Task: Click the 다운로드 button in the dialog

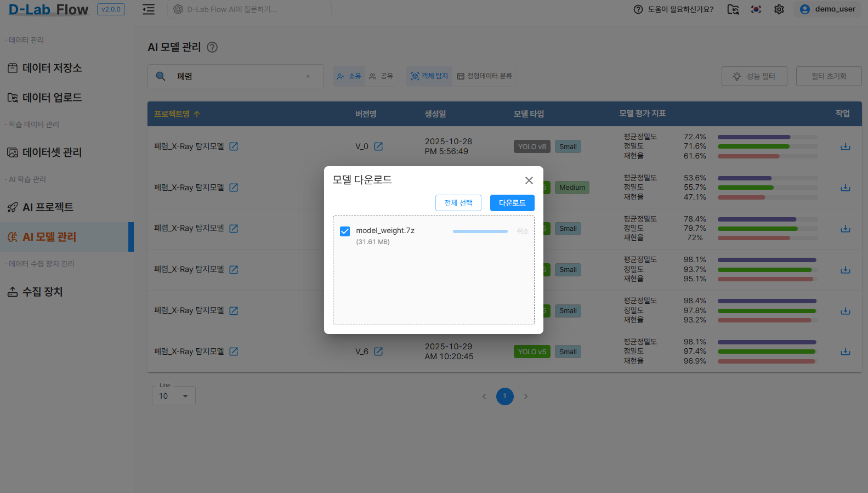Action: click(x=512, y=203)
